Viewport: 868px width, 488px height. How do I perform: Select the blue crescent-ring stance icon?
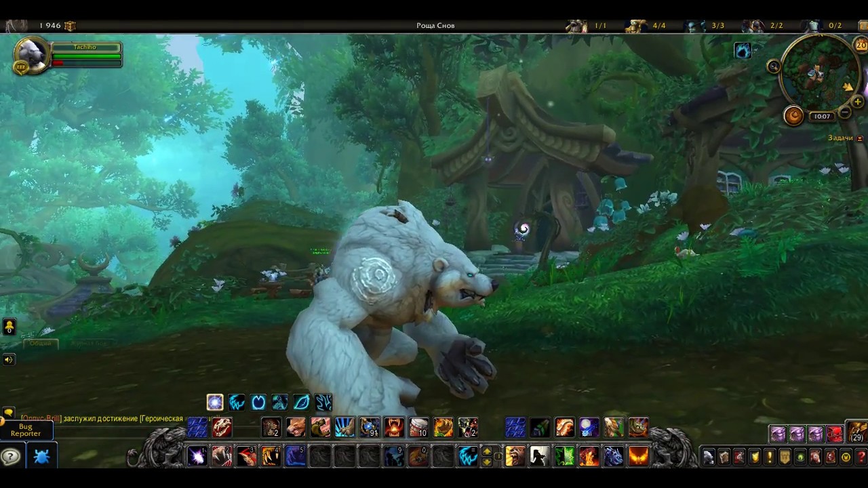point(258,402)
